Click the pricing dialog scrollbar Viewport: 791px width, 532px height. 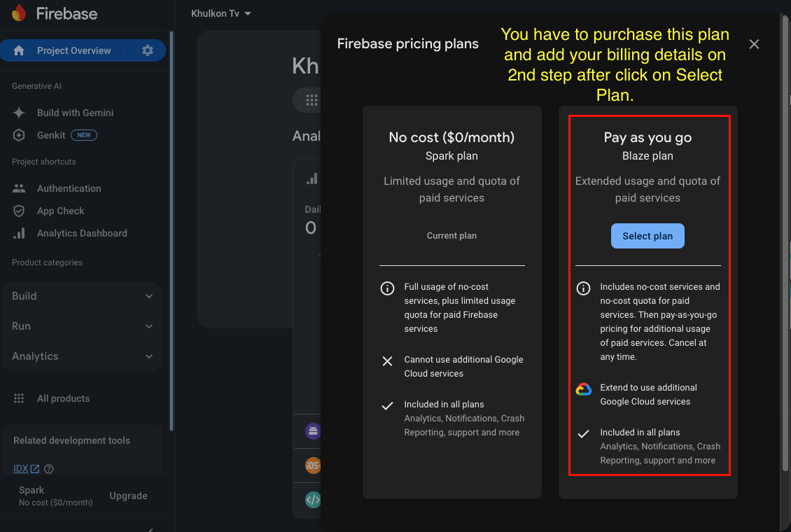point(785,244)
